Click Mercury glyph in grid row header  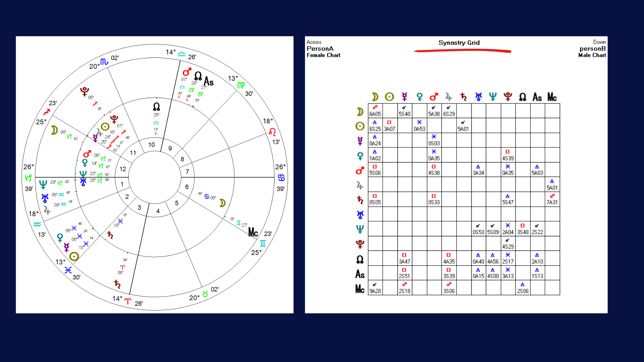pyautogui.click(x=360, y=141)
